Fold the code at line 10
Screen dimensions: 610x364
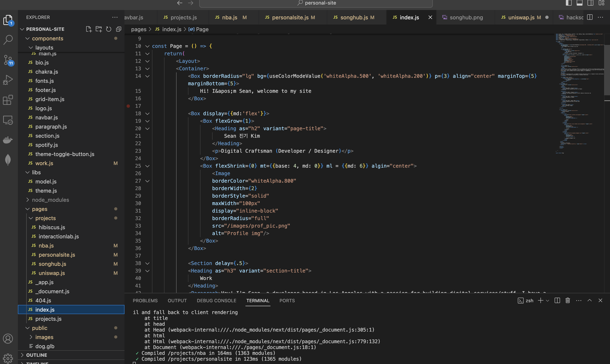[x=147, y=46]
